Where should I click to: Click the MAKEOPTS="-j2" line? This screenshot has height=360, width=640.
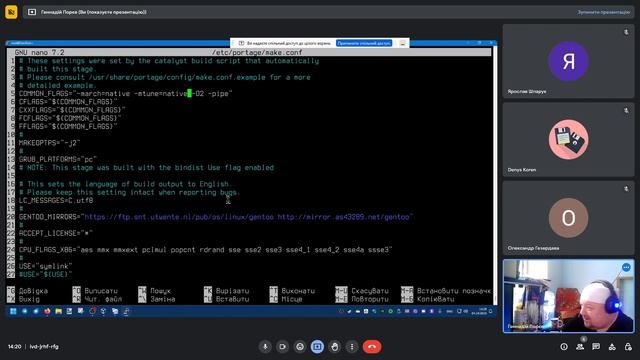tap(49, 143)
